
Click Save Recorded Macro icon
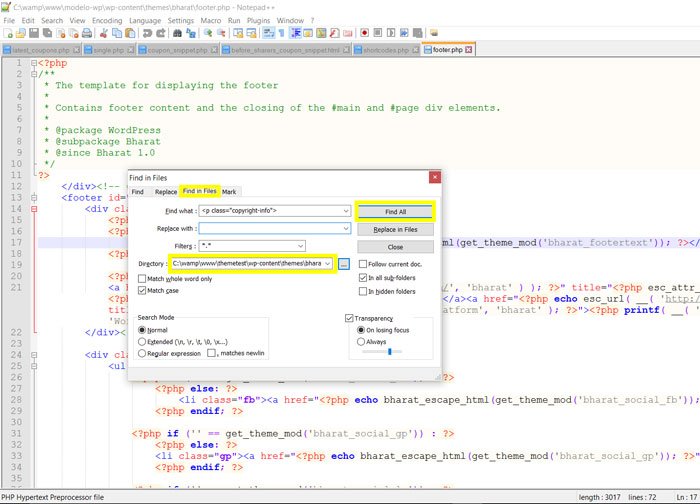tap(417, 33)
